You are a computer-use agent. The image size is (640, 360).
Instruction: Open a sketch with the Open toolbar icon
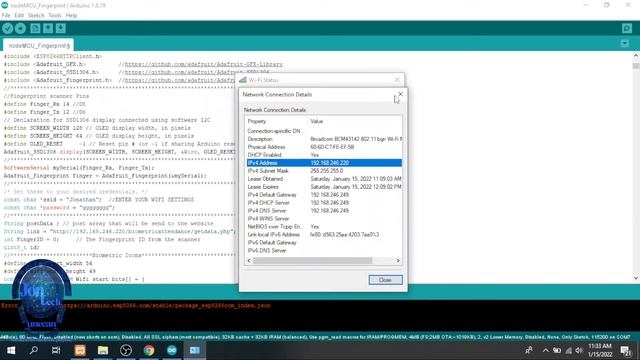(48, 28)
